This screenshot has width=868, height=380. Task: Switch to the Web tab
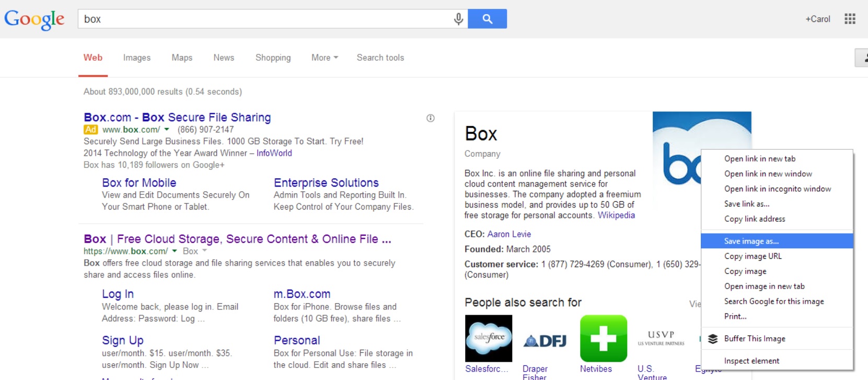coord(93,57)
